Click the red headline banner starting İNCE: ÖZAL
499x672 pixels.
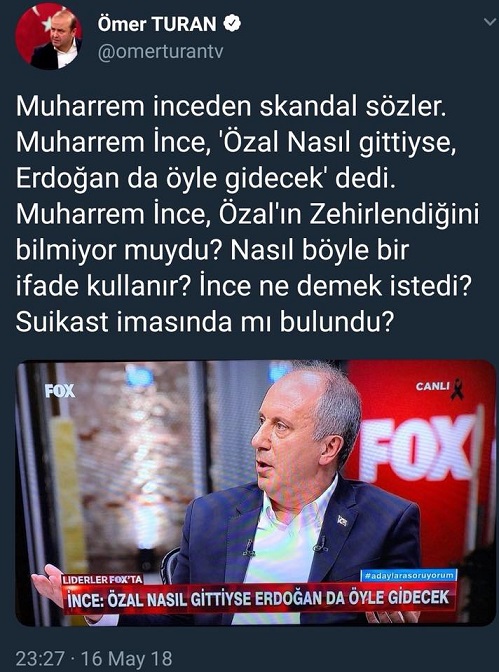(258, 597)
